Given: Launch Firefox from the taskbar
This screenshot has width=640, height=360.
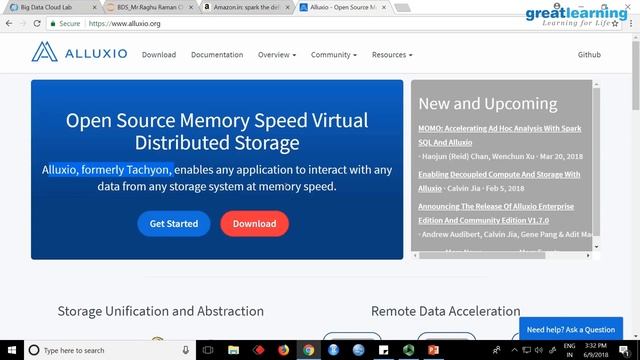Looking at the screenshot, I should tap(283, 350).
